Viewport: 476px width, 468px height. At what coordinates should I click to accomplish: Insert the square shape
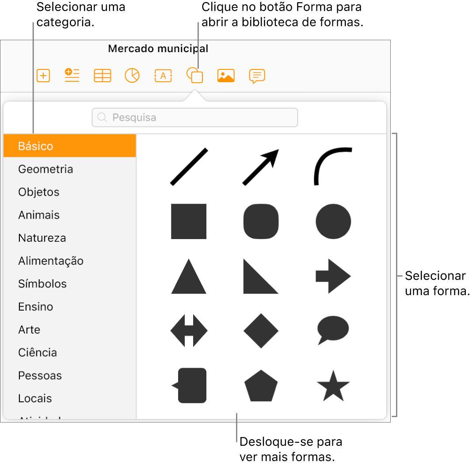pos(189,221)
